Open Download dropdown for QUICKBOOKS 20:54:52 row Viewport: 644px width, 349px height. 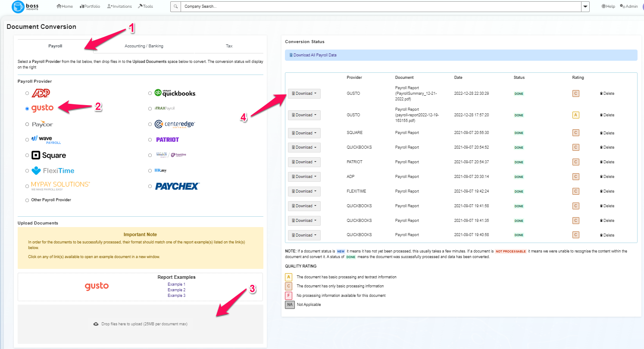304,147
